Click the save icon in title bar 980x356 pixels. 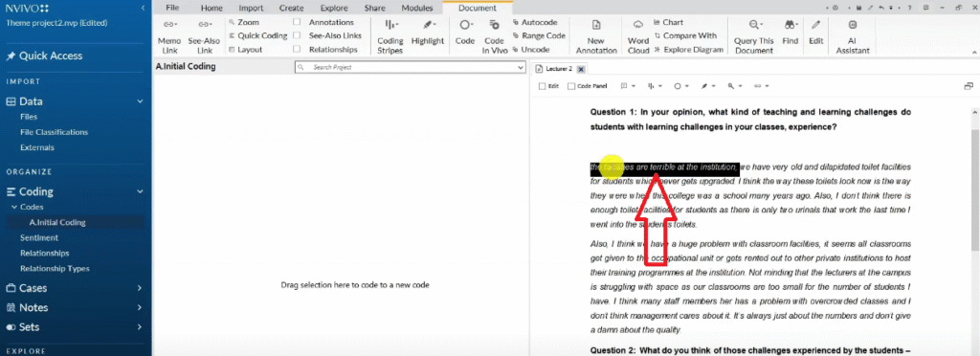pyautogui.click(x=859, y=8)
